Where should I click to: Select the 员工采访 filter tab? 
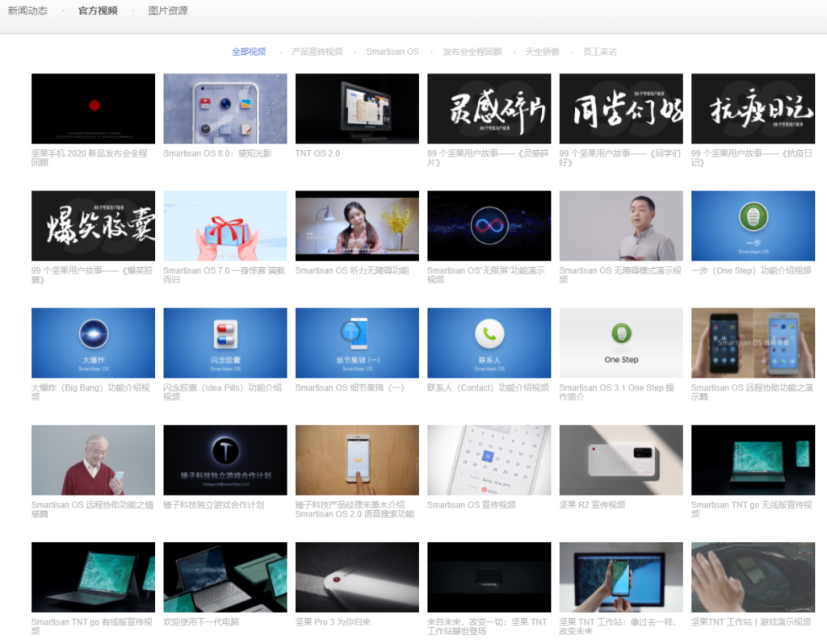[x=600, y=52]
